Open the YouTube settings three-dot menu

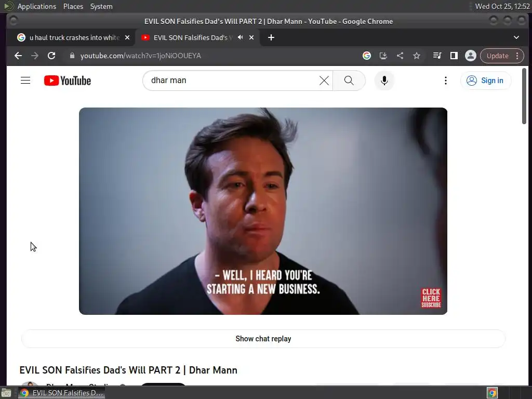445,81
